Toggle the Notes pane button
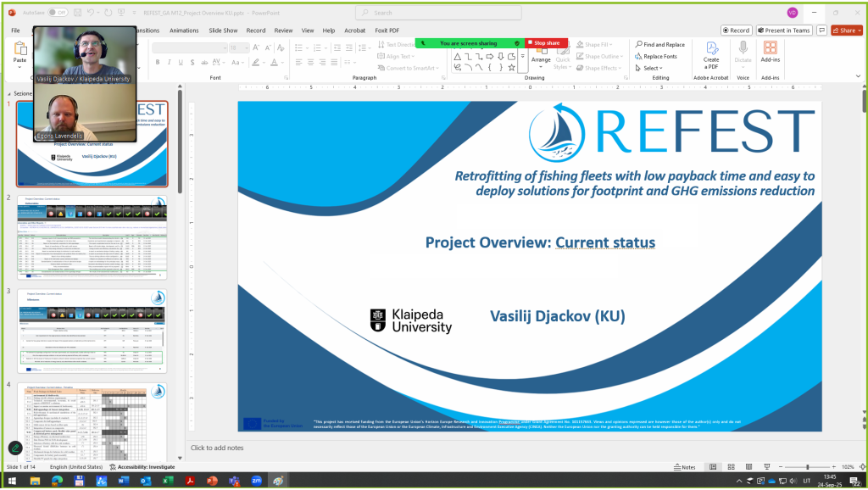This screenshot has height=490, width=868. click(x=685, y=467)
